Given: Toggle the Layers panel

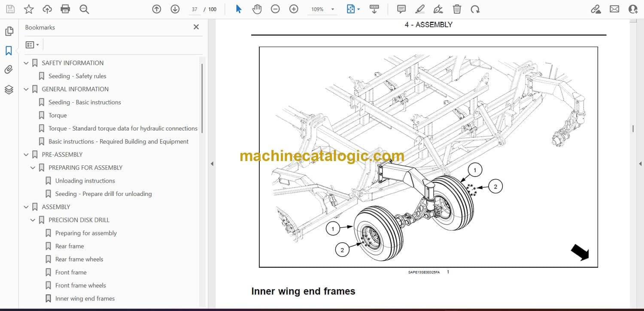Looking at the screenshot, I should 9,89.
